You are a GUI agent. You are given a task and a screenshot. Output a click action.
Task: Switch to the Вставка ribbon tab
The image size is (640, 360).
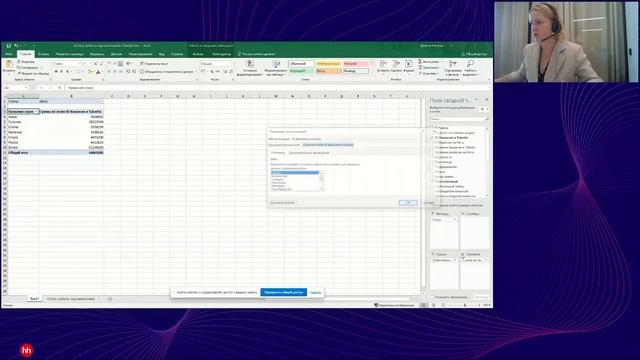point(44,54)
